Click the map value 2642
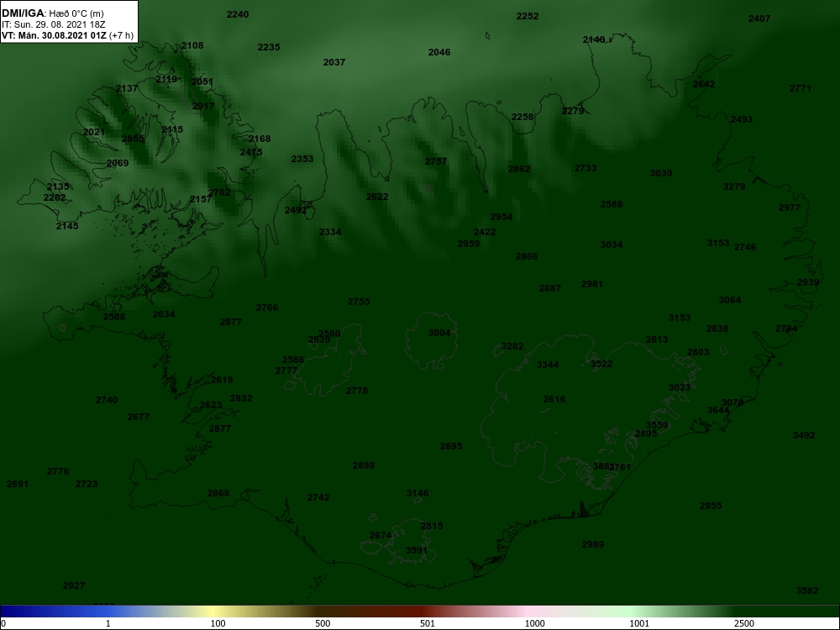 (704, 84)
